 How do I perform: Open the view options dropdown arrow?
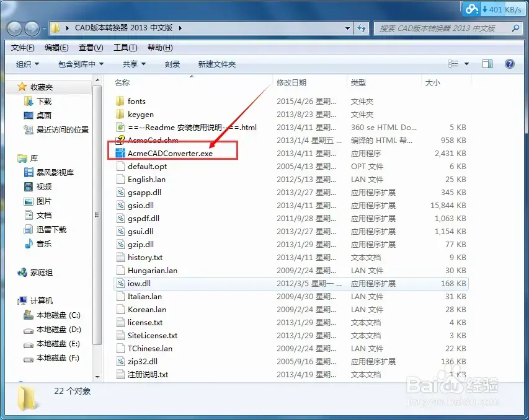(466, 64)
